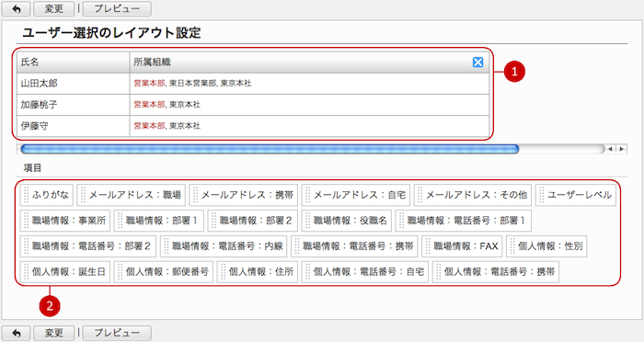Select the 伊藤守 name cell

[x=73, y=126]
